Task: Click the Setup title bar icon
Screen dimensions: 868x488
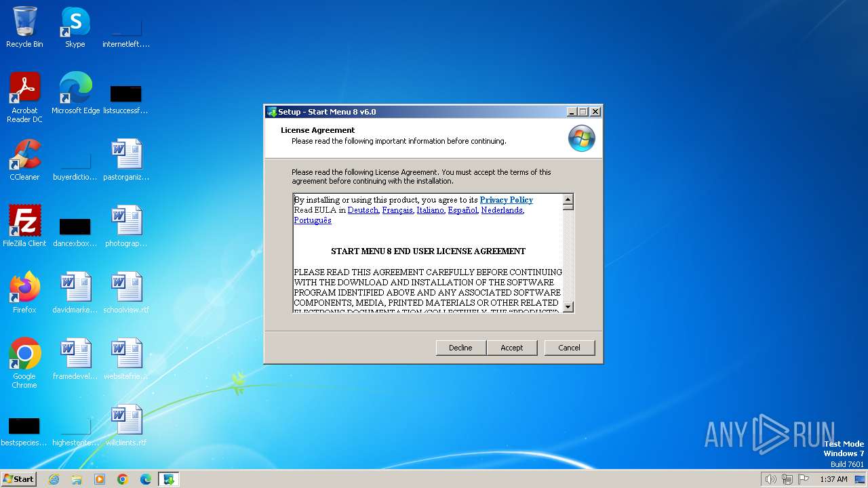Action: pyautogui.click(x=272, y=112)
